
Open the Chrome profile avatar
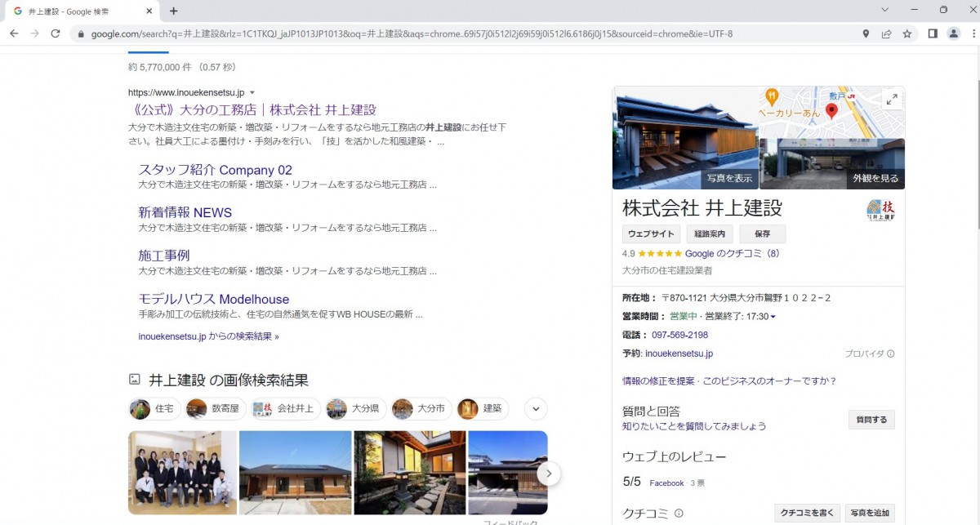tap(953, 33)
